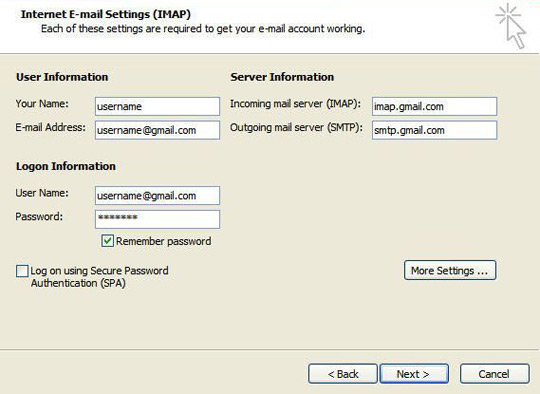This screenshot has width=540, height=394.
Task: Enable Secure Password Authentication (SPA) checkbox
Action: click(22, 271)
